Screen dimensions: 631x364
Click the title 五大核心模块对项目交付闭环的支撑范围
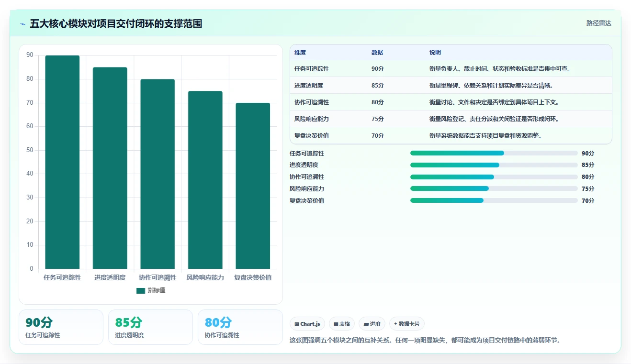(x=116, y=24)
